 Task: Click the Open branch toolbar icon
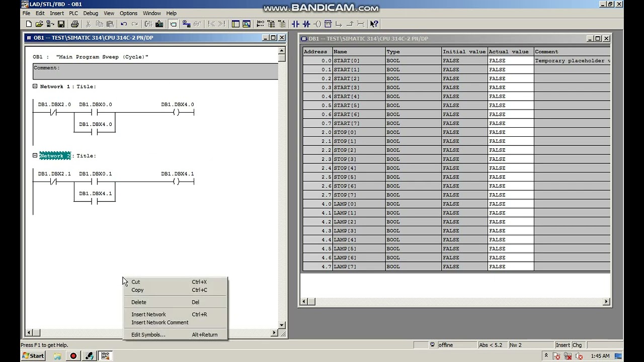[339, 24]
